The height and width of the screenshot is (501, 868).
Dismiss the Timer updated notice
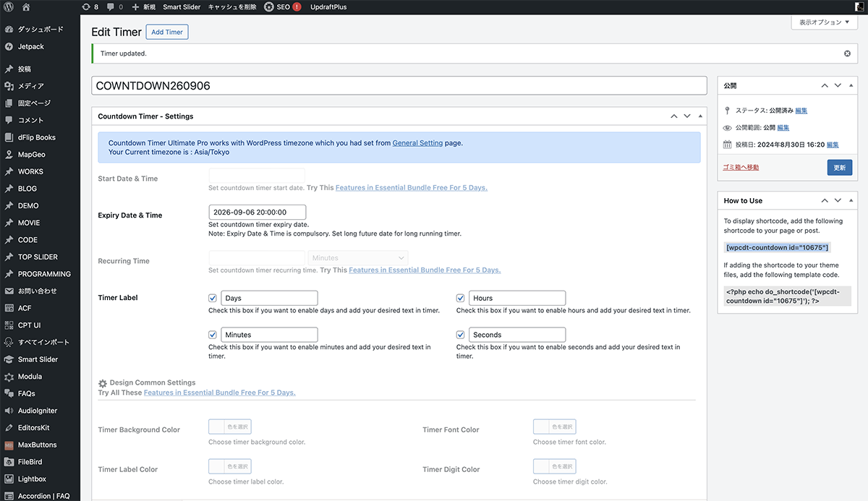point(847,53)
